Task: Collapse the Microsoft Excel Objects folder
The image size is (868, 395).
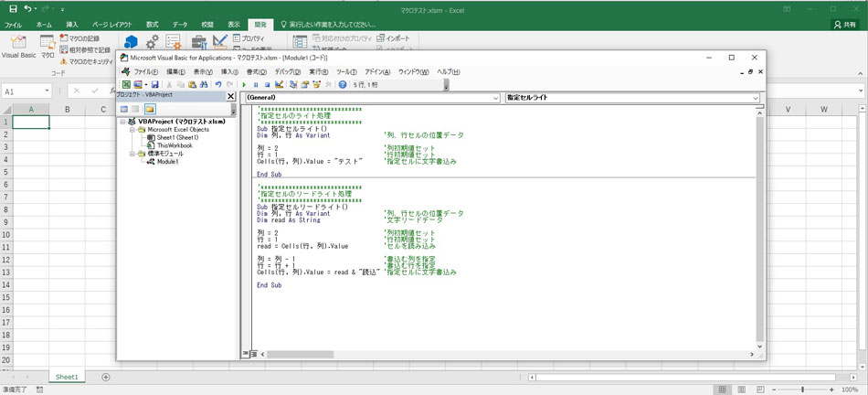Action: [132, 129]
